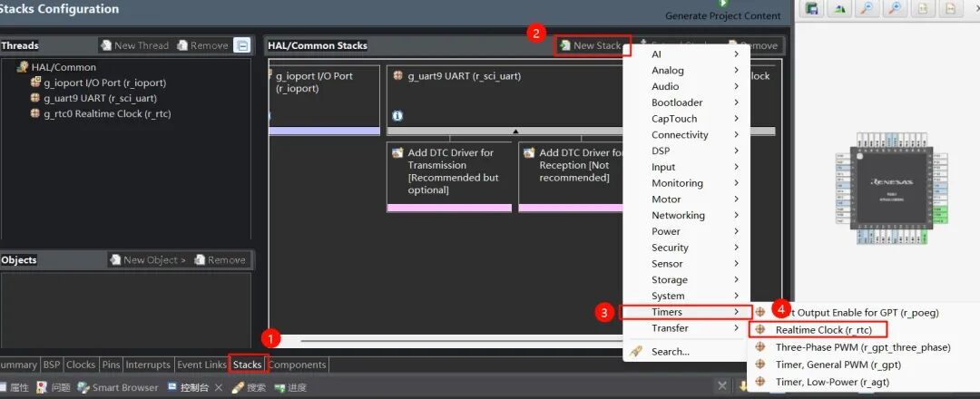The image size is (980, 399).
Task: Click the info icon on g_uart9 UART block
Action: [397, 116]
